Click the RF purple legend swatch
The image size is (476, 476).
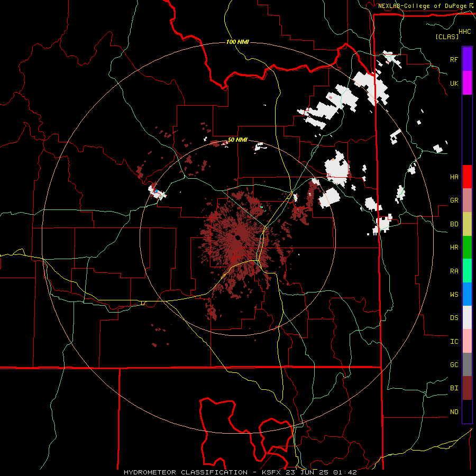pos(467,59)
